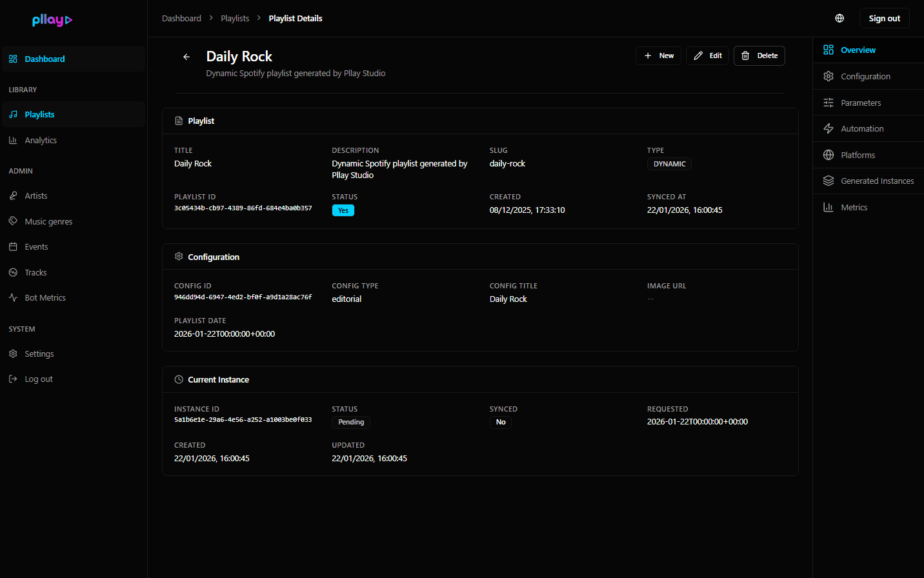Click the back arrow next to Daily Rock
This screenshot has width=924, height=578.
(x=186, y=57)
